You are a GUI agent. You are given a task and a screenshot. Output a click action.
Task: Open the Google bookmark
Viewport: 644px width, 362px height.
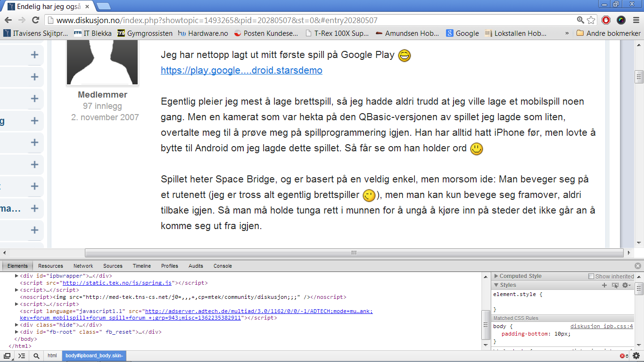tap(462, 33)
